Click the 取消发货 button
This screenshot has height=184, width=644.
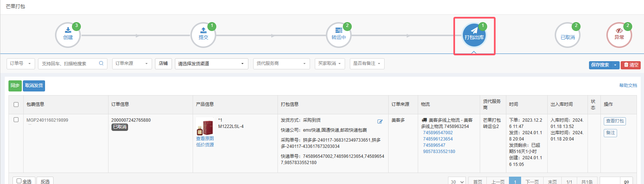pos(34,86)
